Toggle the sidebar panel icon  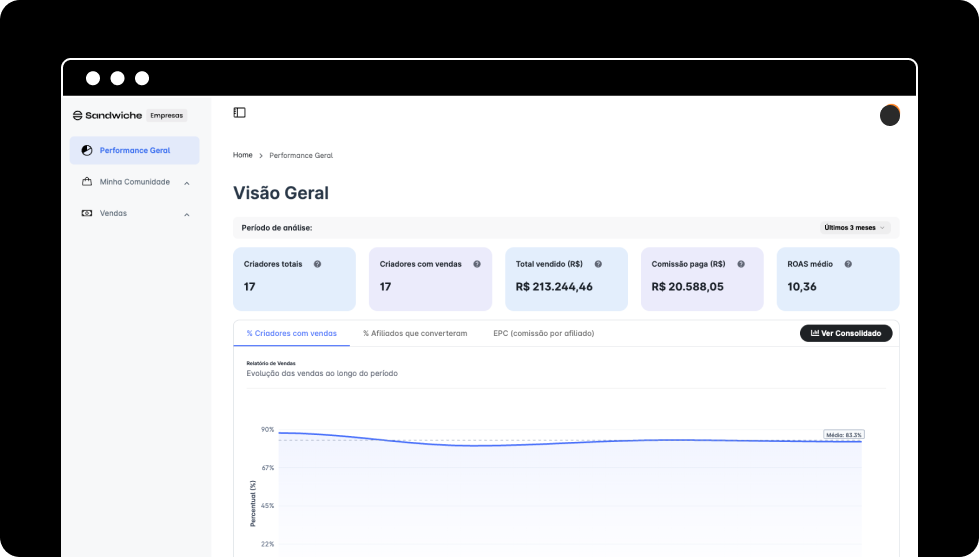(x=240, y=112)
